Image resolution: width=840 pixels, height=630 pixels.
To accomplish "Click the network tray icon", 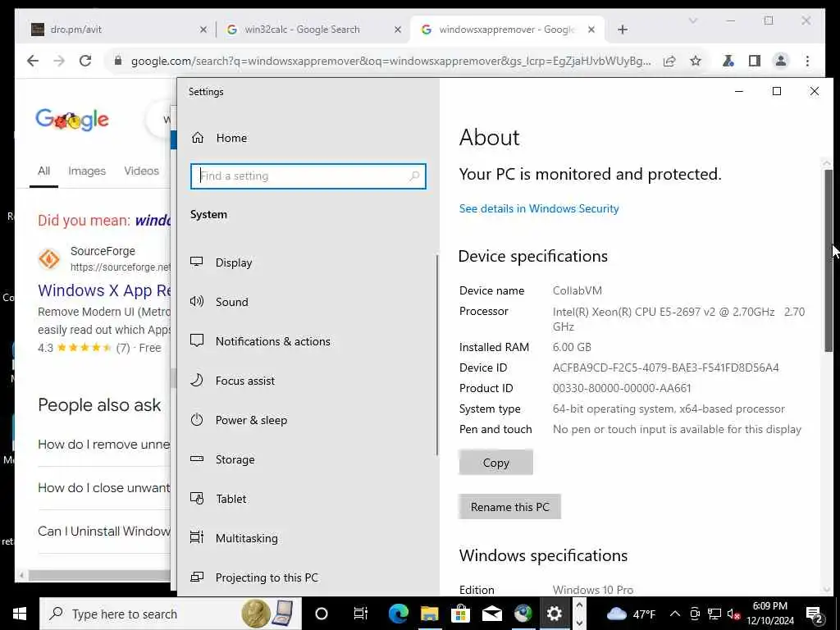I will point(714,614).
